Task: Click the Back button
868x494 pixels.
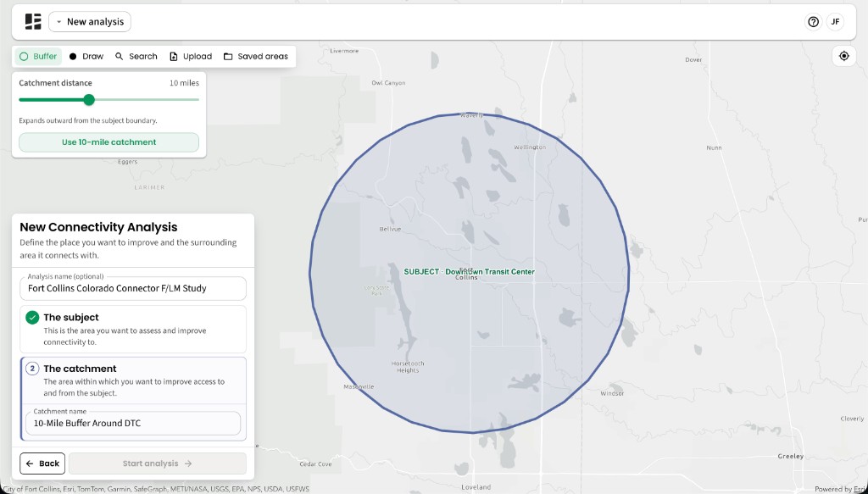Action: (x=42, y=463)
